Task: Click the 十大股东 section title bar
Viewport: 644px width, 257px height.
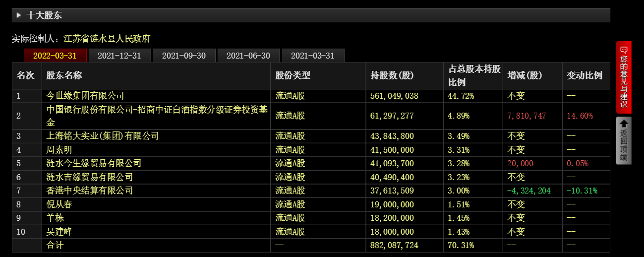Action: [x=311, y=15]
